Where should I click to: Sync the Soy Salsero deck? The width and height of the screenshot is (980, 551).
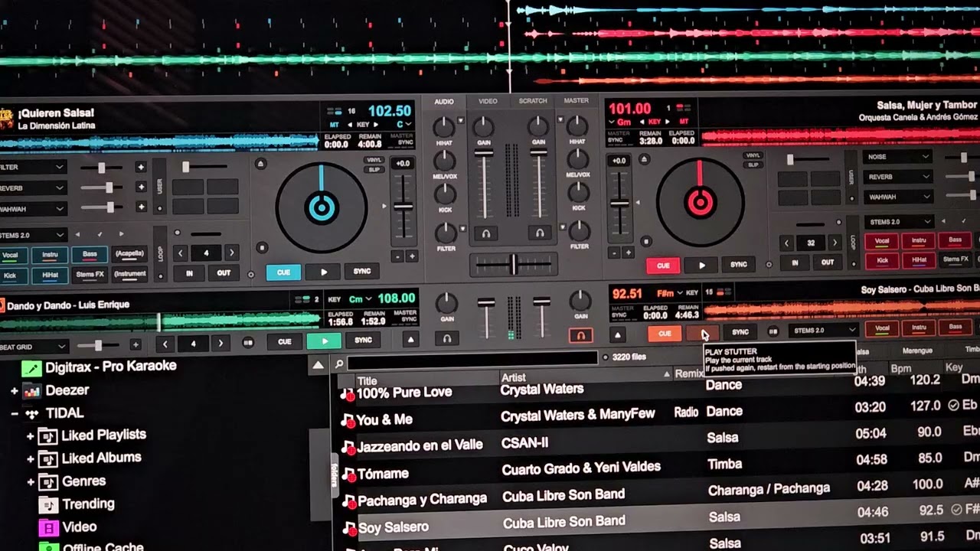tap(740, 333)
